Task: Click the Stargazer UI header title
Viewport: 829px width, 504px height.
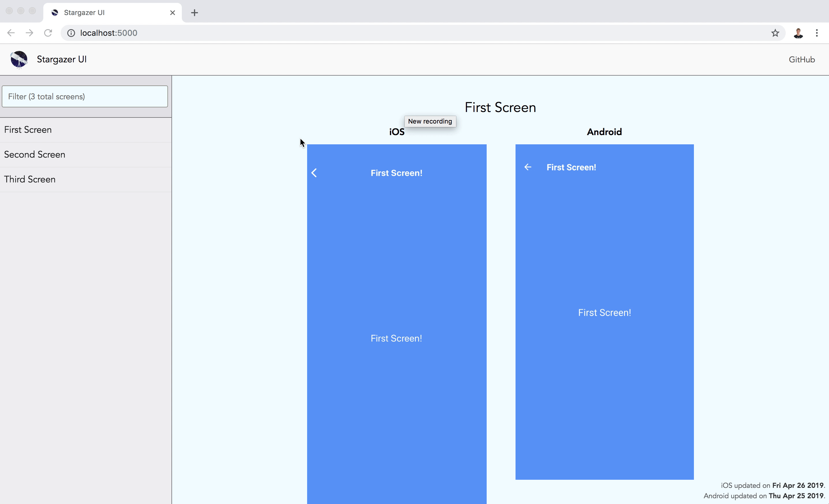Action: tap(61, 59)
